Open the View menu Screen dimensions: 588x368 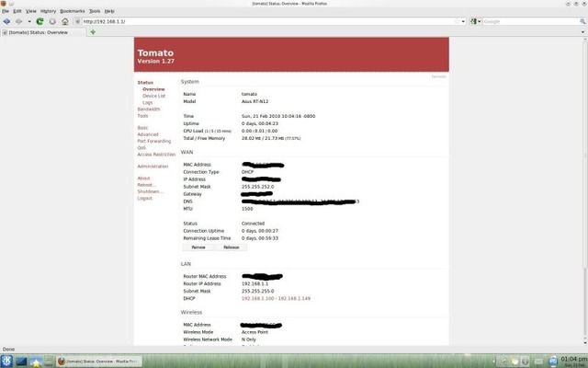point(30,11)
